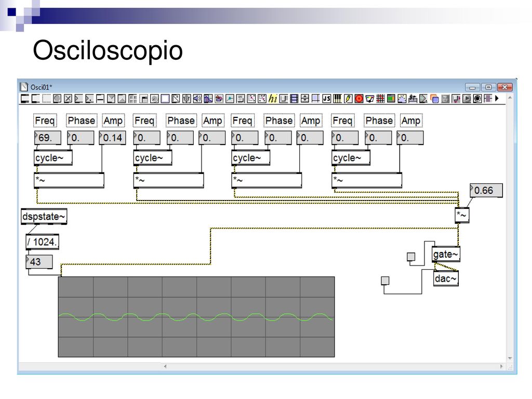Screen dimensions: 532x399
Task: Click the first 'Freq' comment label
Action: click(x=45, y=121)
